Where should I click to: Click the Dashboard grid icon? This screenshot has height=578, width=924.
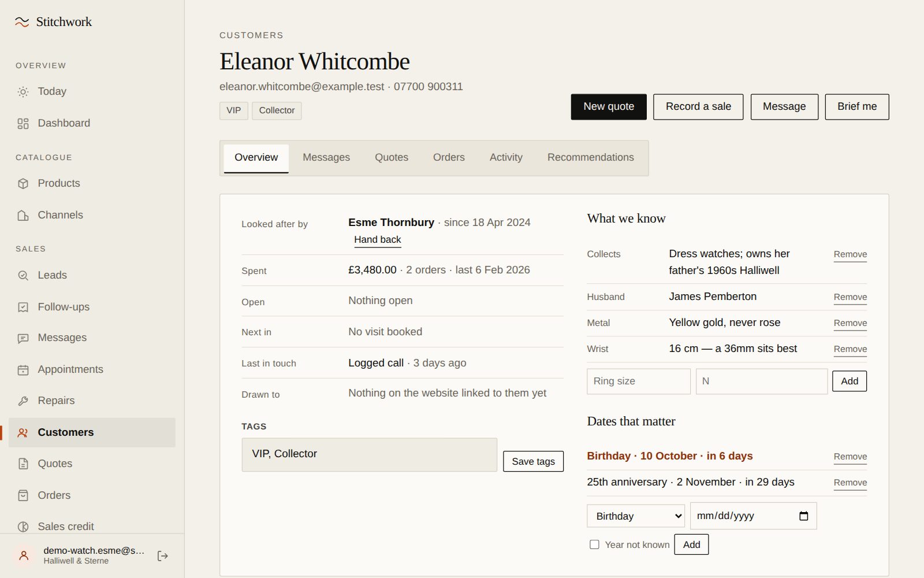point(23,124)
